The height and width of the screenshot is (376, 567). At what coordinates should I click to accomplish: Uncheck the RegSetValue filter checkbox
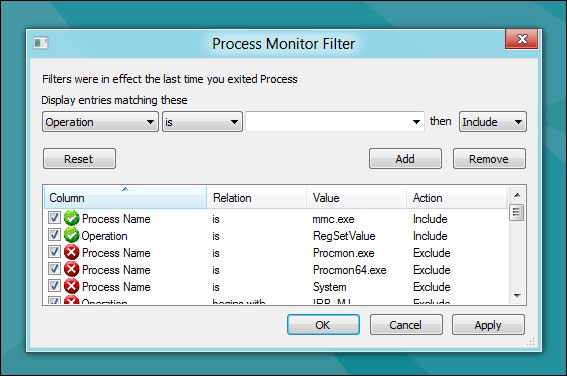(x=54, y=235)
